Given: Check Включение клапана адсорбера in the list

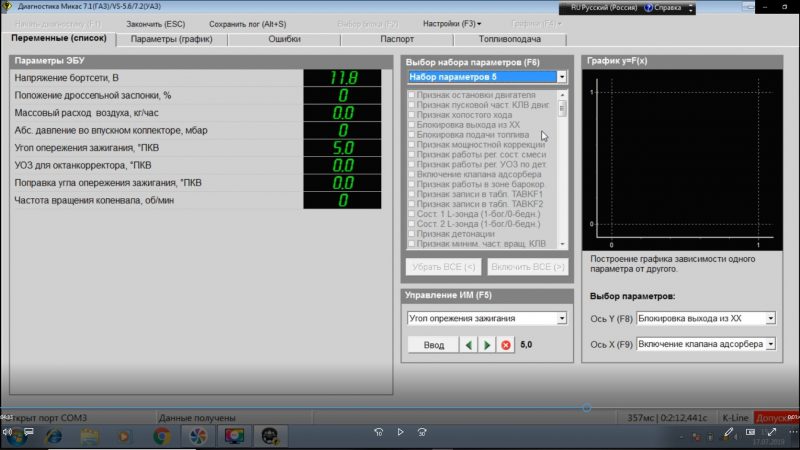Looking at the screenshot, I should coord(411,174).
